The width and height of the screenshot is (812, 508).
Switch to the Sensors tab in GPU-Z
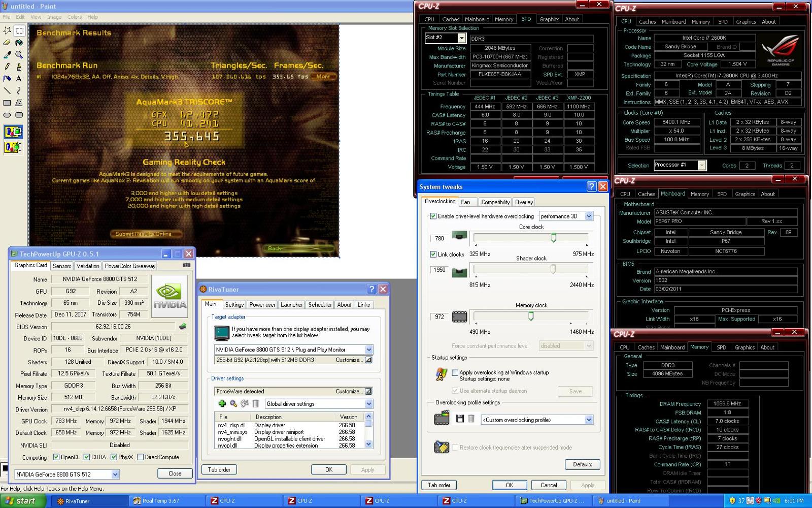tap(62, 266)
